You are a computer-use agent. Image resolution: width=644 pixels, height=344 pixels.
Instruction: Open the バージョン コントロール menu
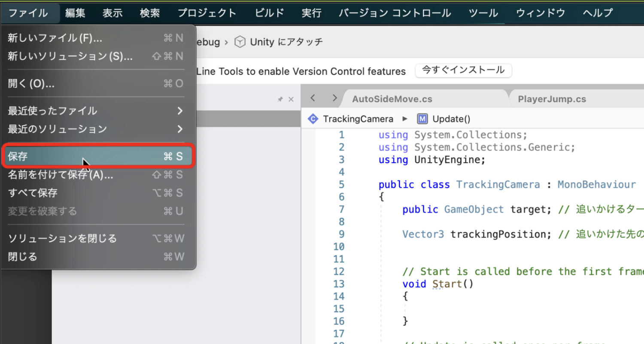(395, 13)
